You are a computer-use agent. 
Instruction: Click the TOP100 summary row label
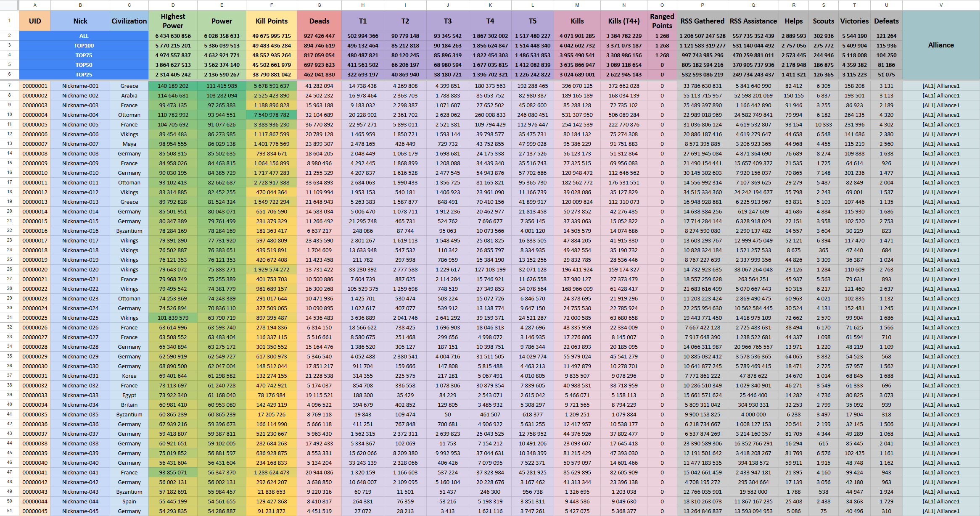tap(84, 45)
